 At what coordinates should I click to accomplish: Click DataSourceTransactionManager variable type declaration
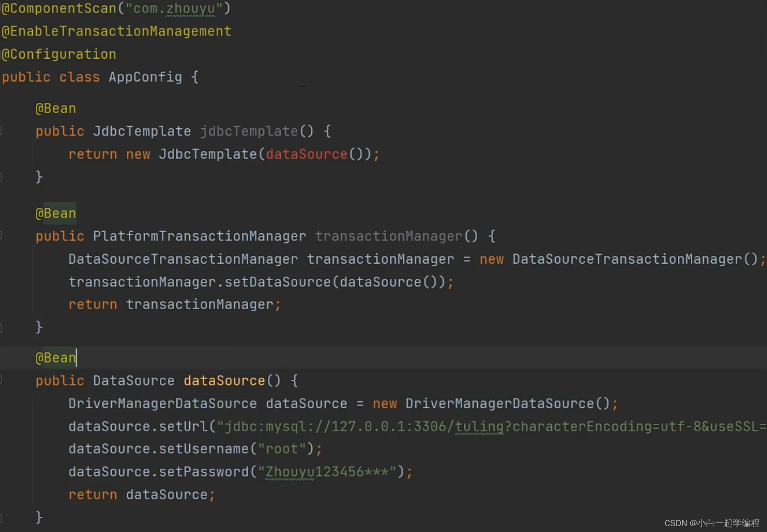pos(183,259)
